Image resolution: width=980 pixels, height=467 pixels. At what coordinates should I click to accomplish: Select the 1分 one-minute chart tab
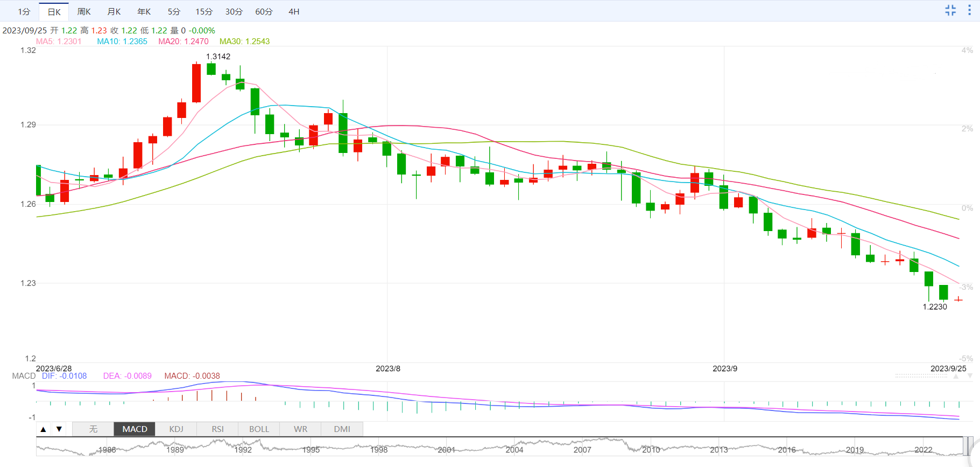tap(24, 11)
